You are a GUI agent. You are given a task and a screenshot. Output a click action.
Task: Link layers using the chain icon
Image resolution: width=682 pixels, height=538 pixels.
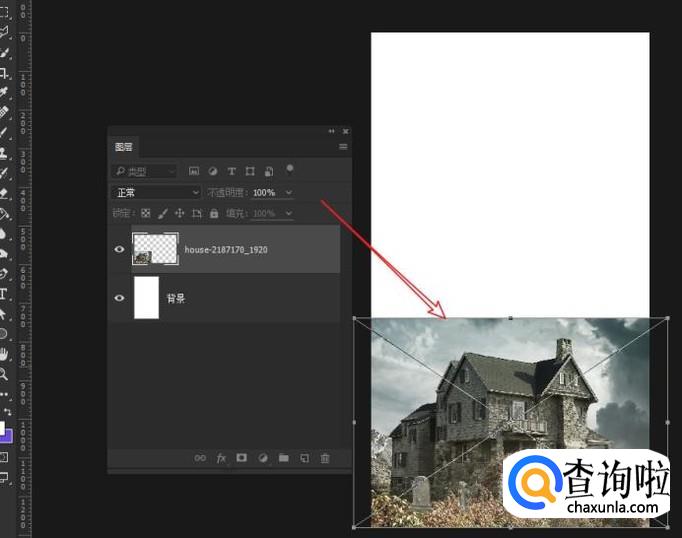tap(200, 458)
